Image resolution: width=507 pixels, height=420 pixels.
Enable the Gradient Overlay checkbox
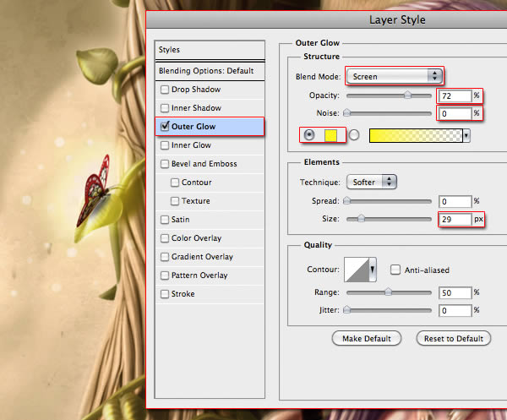click(x=165, y=257)
